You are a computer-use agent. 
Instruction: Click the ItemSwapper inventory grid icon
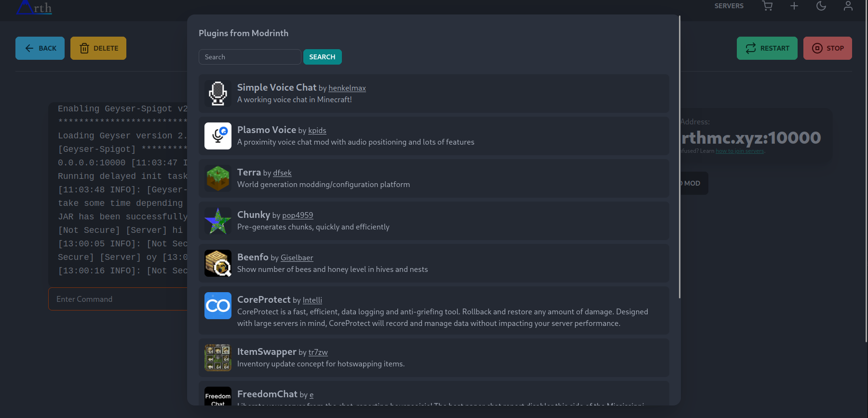click(x=217, y=358)
